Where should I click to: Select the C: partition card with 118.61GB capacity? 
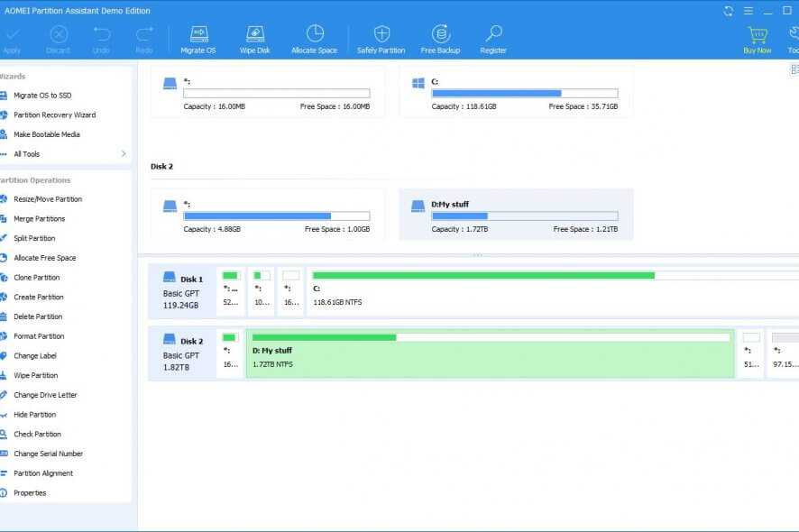516,92
